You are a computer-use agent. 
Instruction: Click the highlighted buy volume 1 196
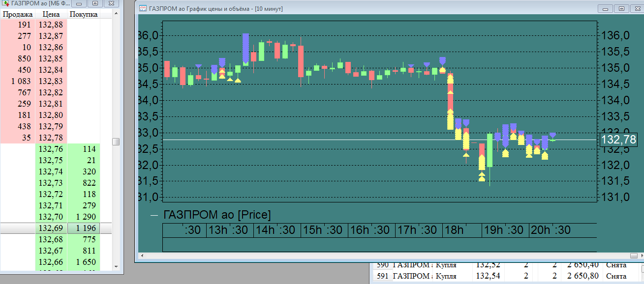pyautogui.click(x=84, y=228)
